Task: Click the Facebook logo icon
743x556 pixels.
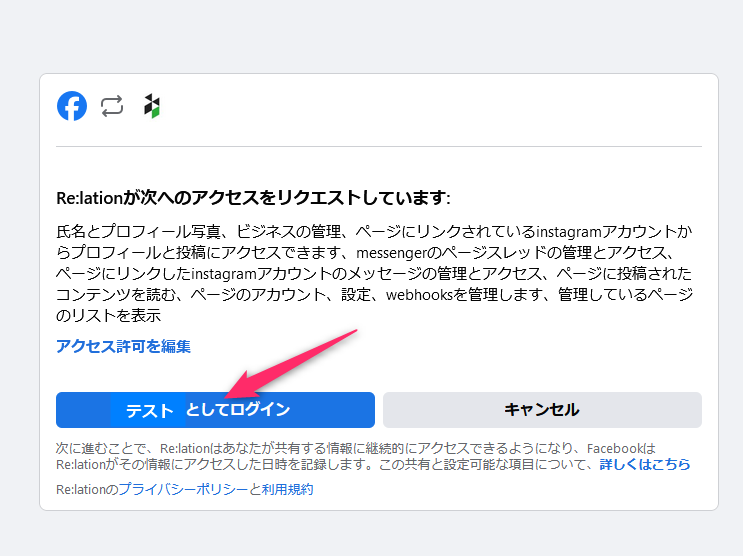Action: 72,106
